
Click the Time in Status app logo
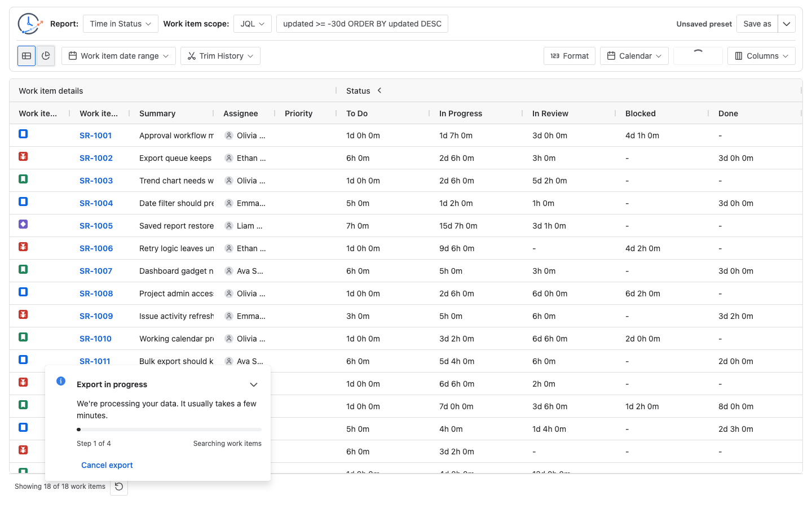click(x=30, y=24)
